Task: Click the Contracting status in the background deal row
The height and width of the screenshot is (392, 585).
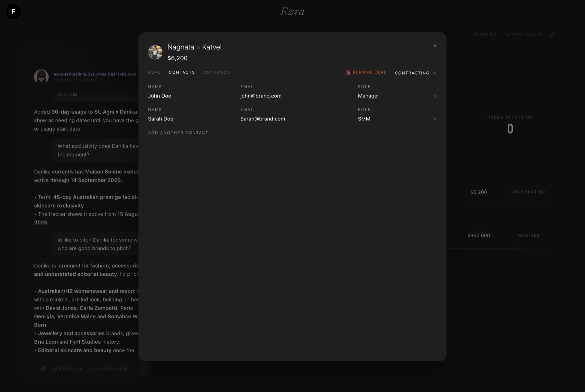Action: click(x=528, y=192)
